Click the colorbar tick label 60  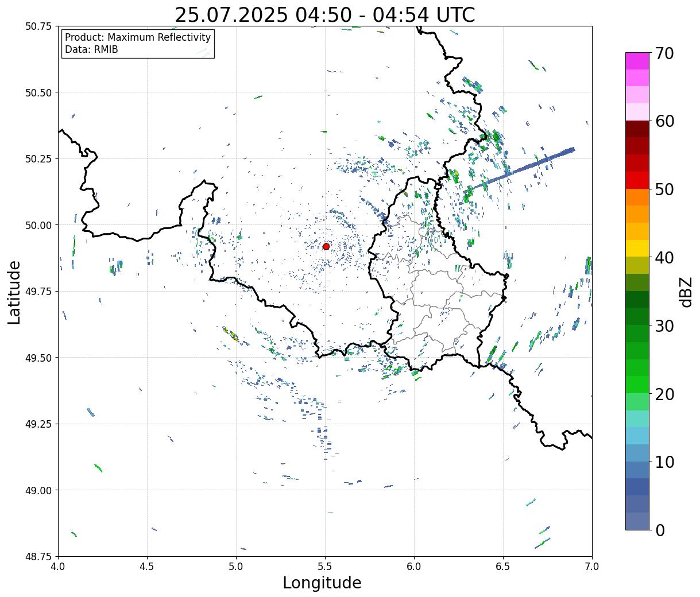[x=664, y=121]
